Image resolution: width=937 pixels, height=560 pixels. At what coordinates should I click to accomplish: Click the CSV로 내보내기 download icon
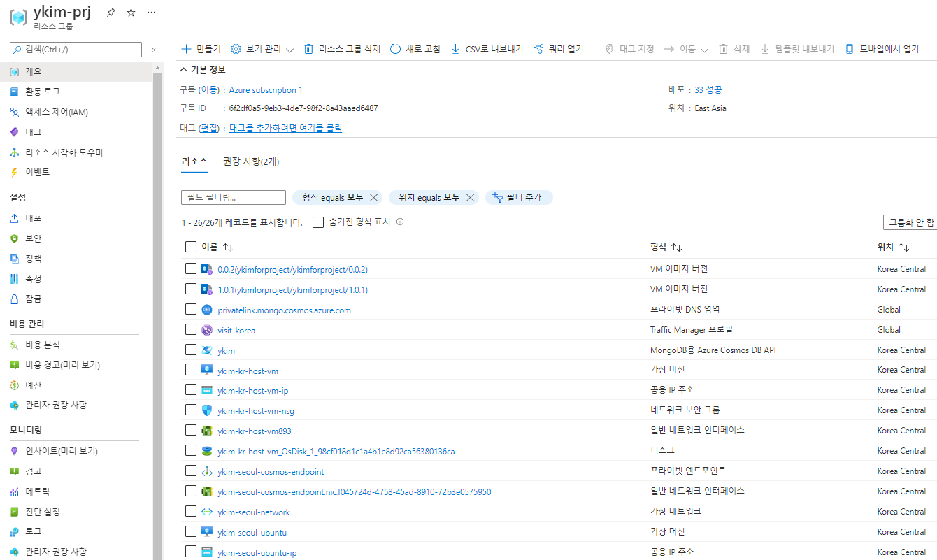click(x=455, y=49)
